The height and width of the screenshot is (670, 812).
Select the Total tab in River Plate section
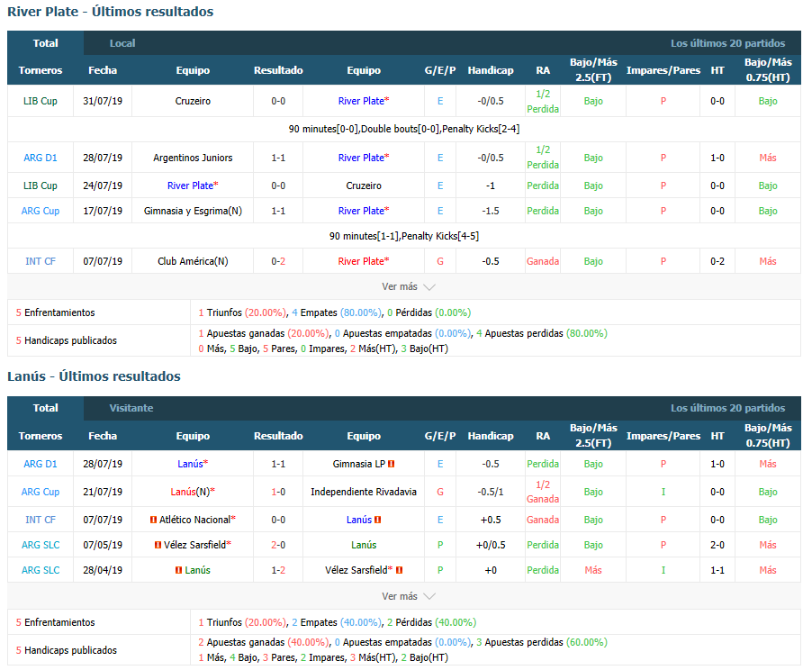coord(46,43)
